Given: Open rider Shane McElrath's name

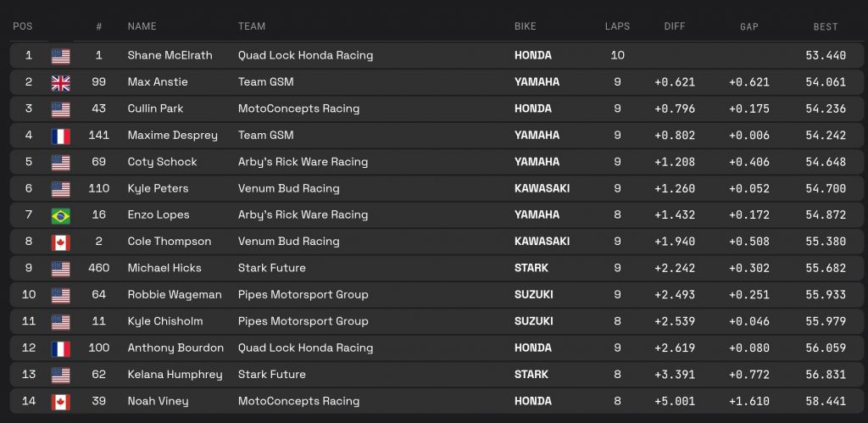Looking at the screenshot, I should [170, 56].
